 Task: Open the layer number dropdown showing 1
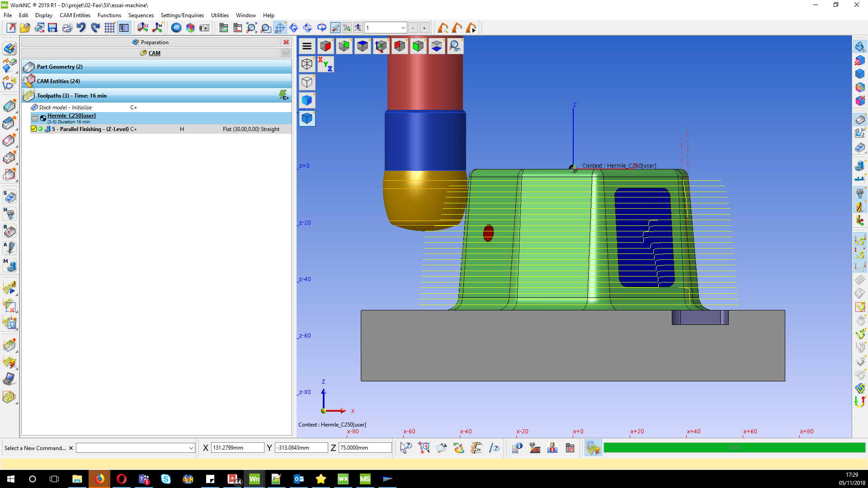403,28
